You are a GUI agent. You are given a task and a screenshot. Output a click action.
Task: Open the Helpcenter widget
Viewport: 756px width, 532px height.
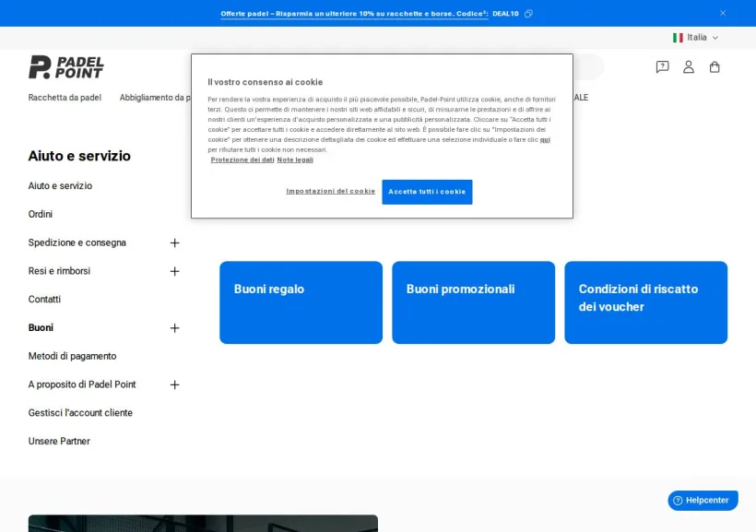(x=703, y=500)
